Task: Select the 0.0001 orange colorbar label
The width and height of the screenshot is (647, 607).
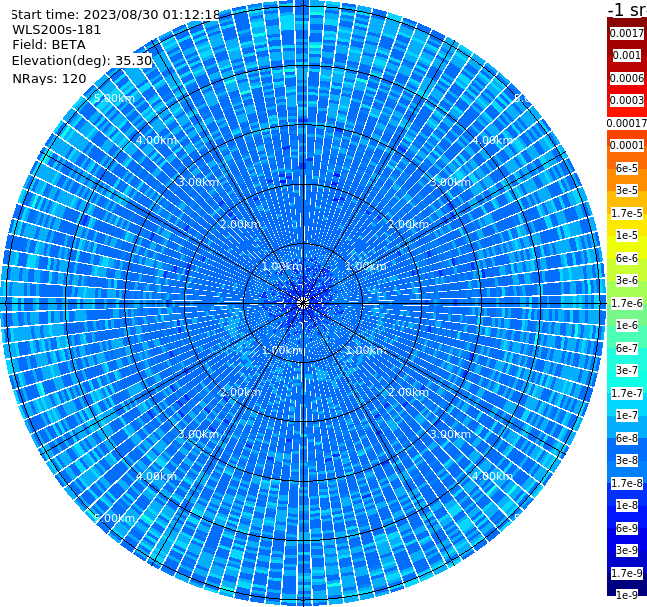Action: tap(627, 145)
